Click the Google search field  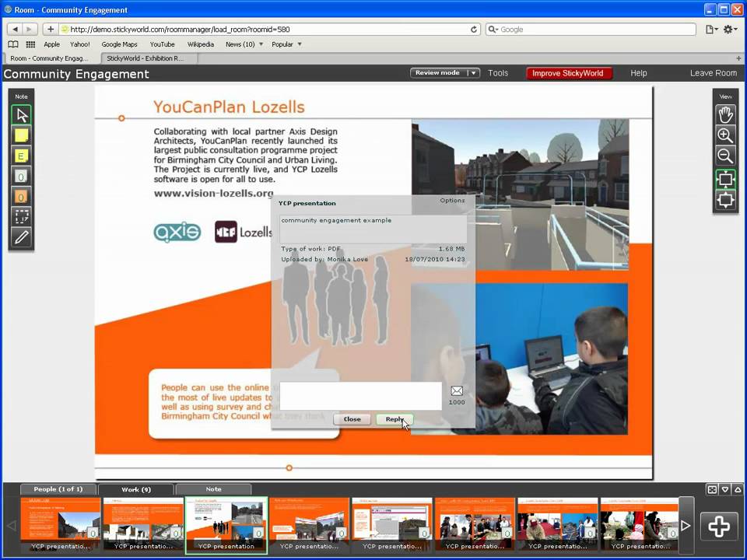(591, 30)
